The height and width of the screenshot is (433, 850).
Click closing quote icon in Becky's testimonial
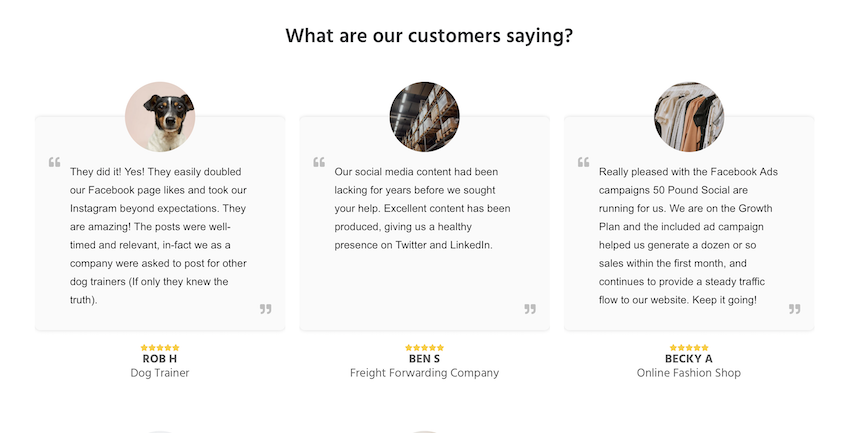pyautogui.click(x=794, y=309)
